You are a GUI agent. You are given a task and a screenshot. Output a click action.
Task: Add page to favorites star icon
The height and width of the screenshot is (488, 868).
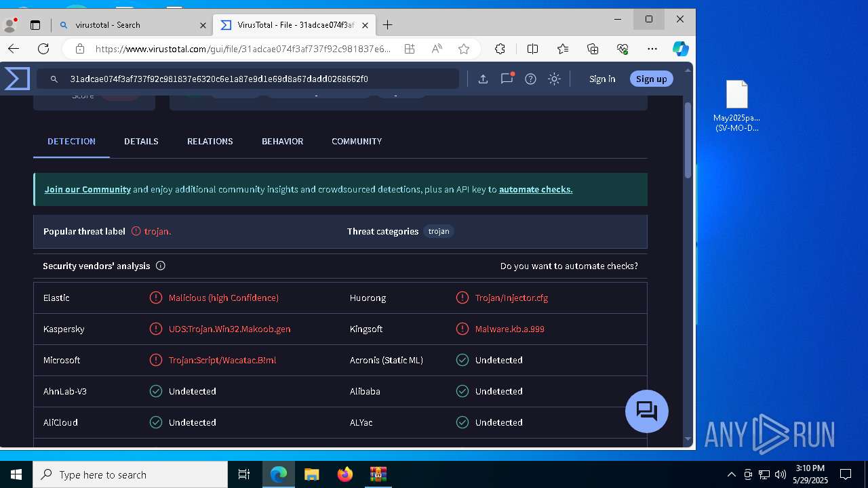(464, 49)
